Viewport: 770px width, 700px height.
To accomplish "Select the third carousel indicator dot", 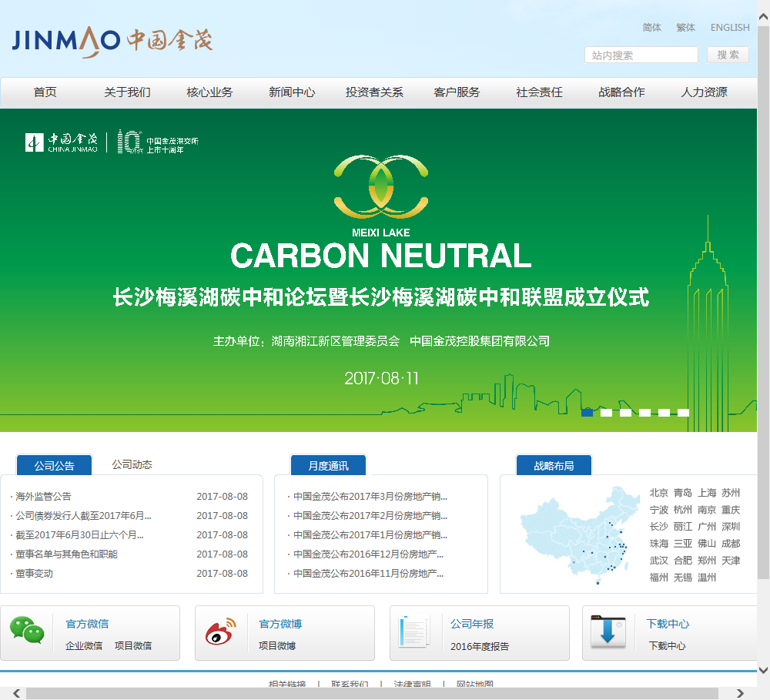I will [x=625, y=413].
